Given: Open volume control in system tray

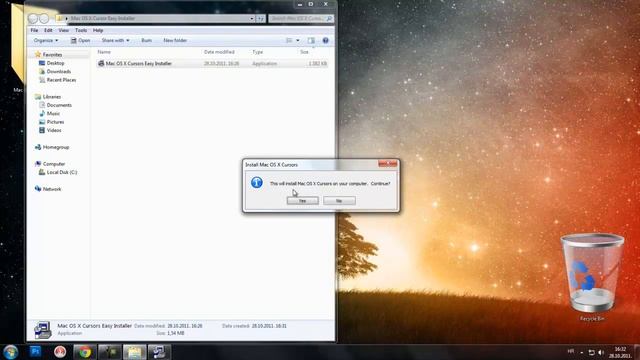Looking at the screenshot, I should 601,352.
